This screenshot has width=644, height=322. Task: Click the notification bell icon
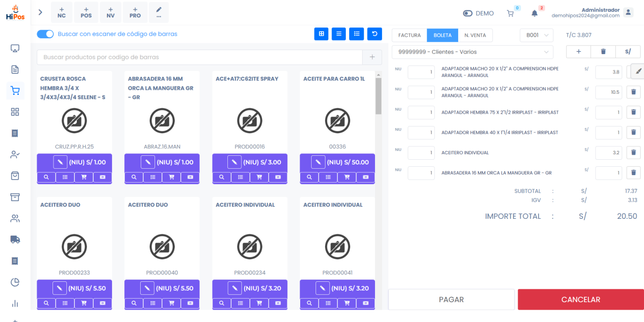click(535, 13)
